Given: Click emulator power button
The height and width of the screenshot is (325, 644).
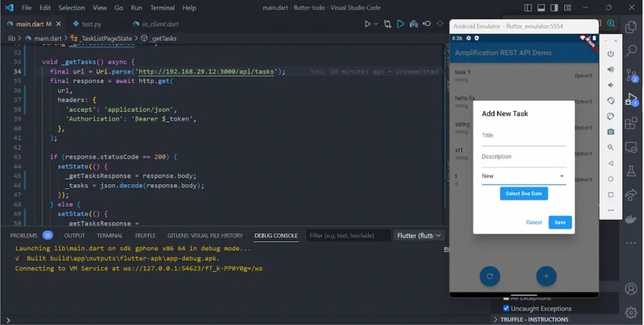Looking at the screenshot, I should pyautogui.click(x=611, y=54).
